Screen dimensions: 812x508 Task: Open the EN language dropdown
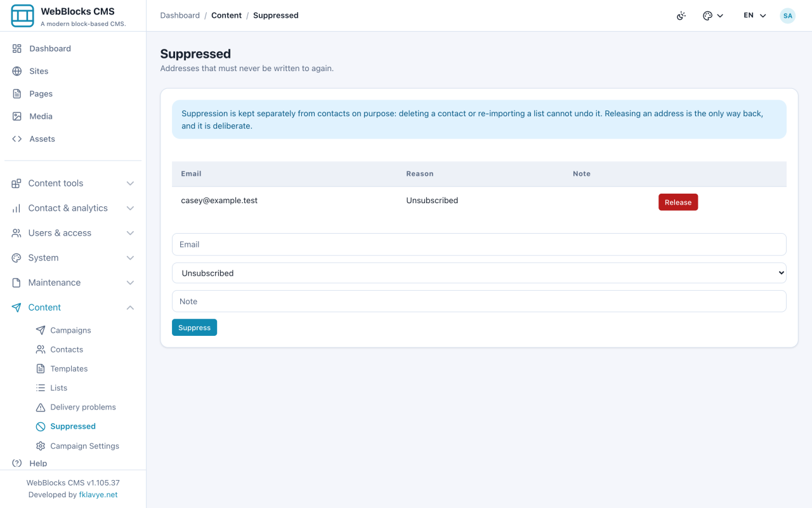(755, 15)
